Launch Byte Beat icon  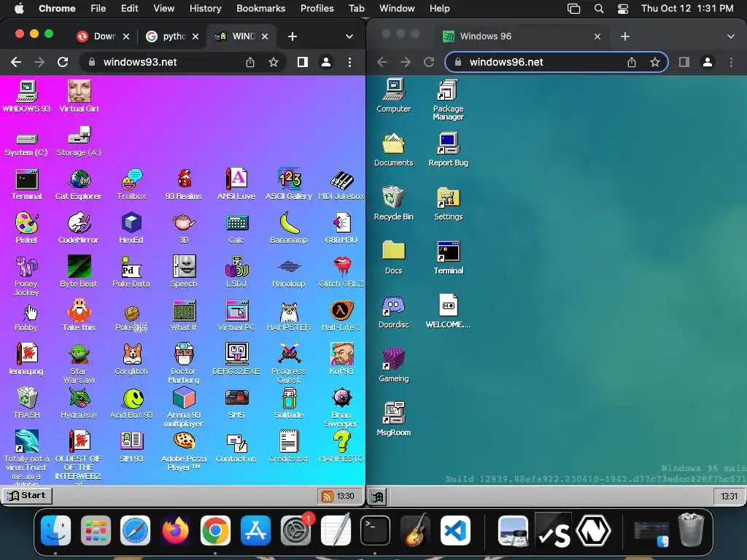(79, 272)
